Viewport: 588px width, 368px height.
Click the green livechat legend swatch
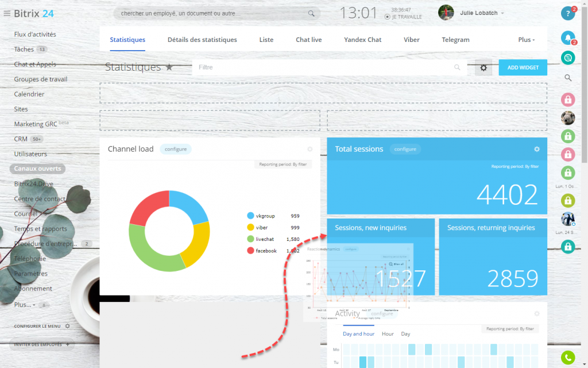coord(250,239)
